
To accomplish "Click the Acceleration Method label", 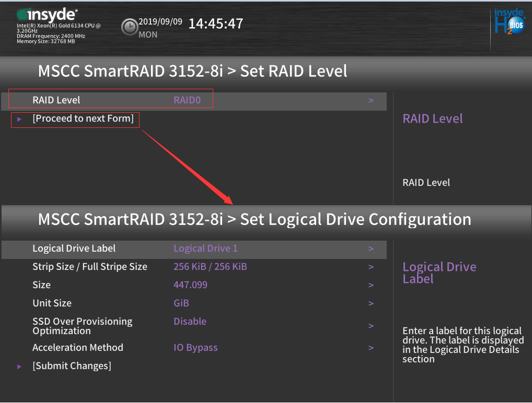I will [78, 348].
